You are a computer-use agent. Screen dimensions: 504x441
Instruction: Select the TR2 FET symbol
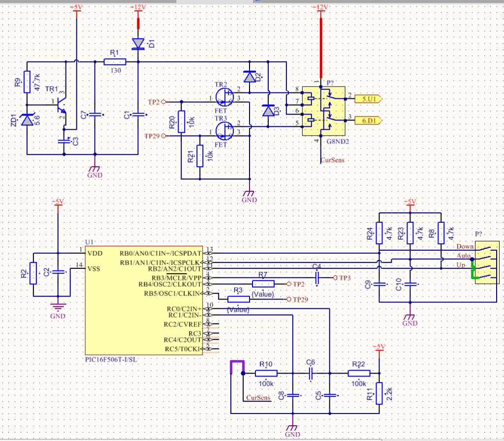coord(224,95)
